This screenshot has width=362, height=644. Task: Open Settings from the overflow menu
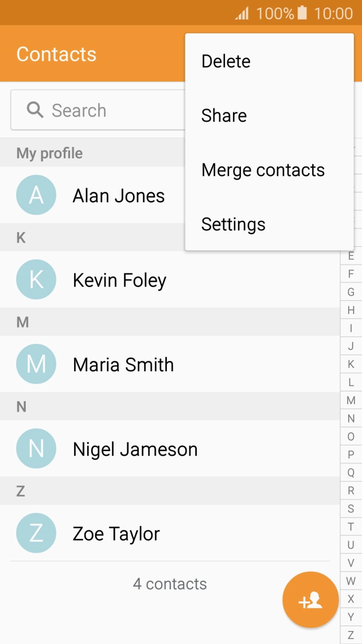pos(233,224)
